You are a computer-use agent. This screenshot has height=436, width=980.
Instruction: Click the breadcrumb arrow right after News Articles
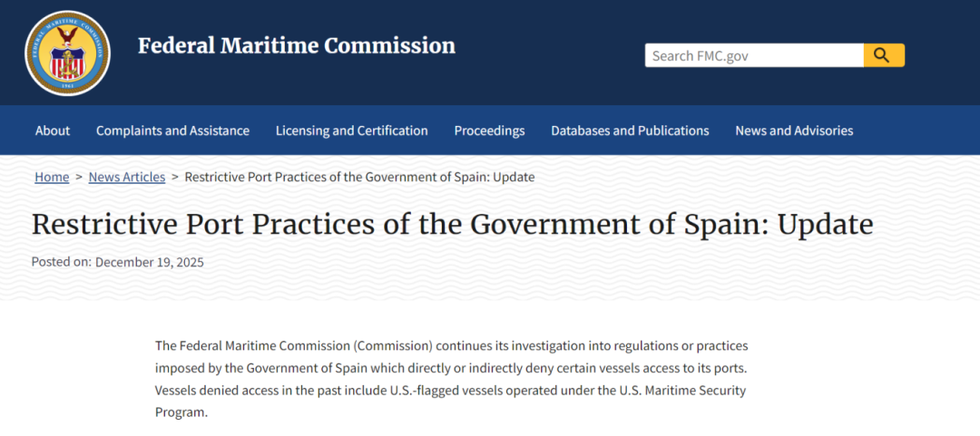point(175,177)
